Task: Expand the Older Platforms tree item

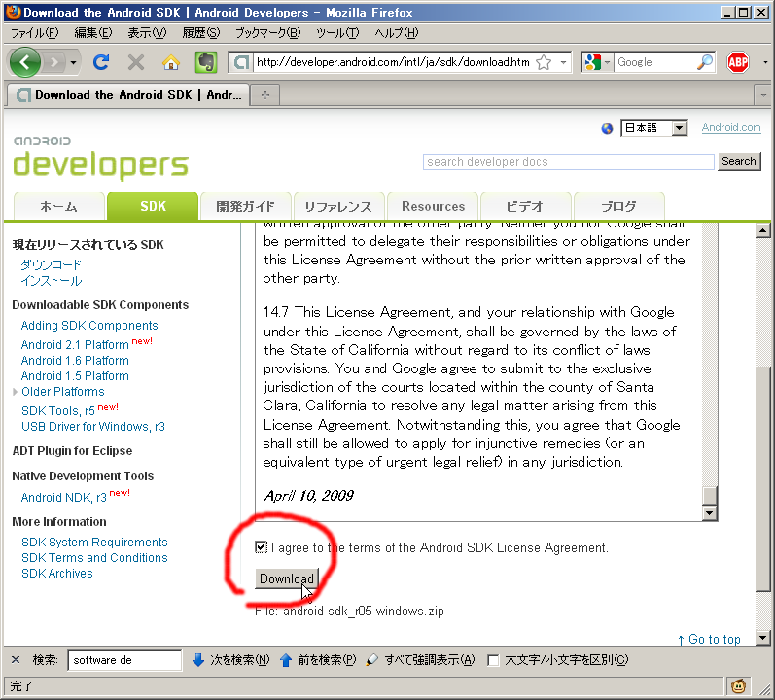Action: coord(16,391)
